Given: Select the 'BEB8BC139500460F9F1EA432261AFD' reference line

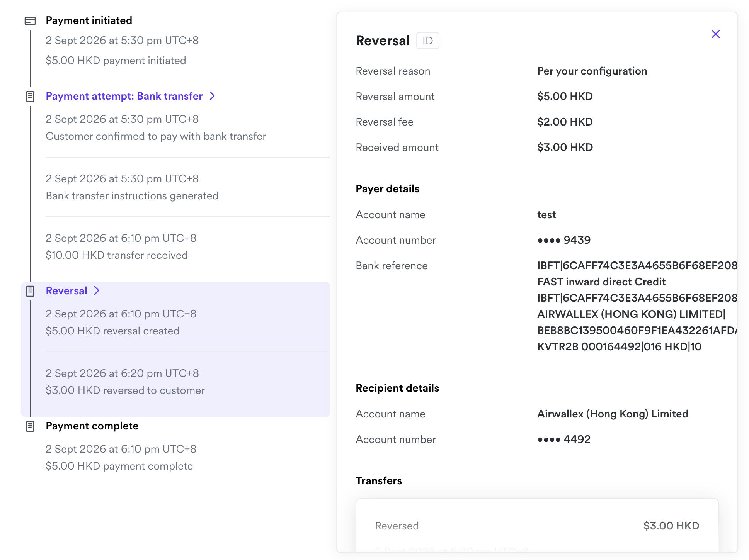Looking at the screenshot, I should coord(637,331).
